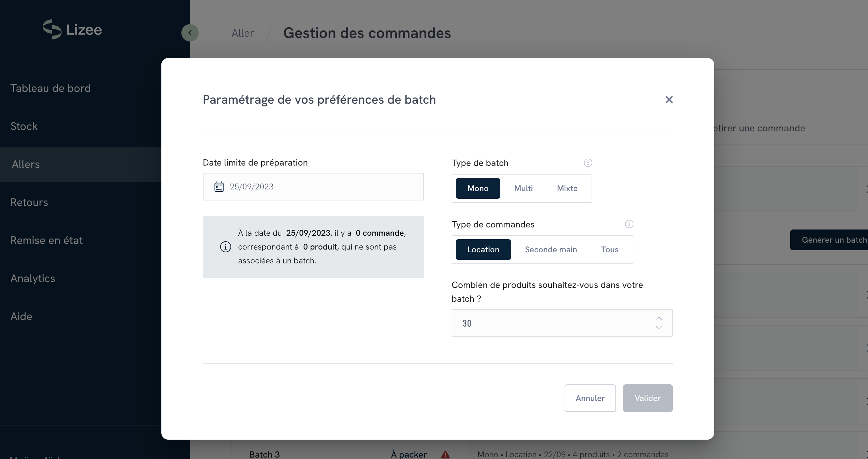Click red warning icon on Batch 3

point(445,455)
